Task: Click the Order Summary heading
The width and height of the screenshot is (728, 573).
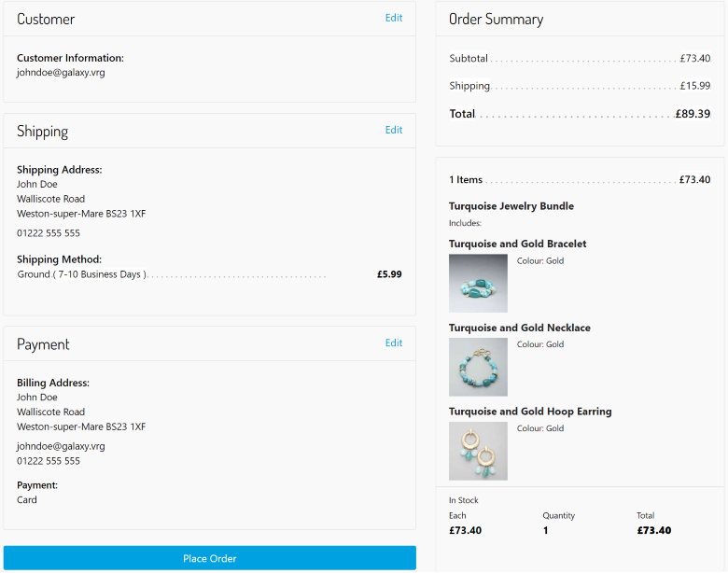Action: click(496, 19)
